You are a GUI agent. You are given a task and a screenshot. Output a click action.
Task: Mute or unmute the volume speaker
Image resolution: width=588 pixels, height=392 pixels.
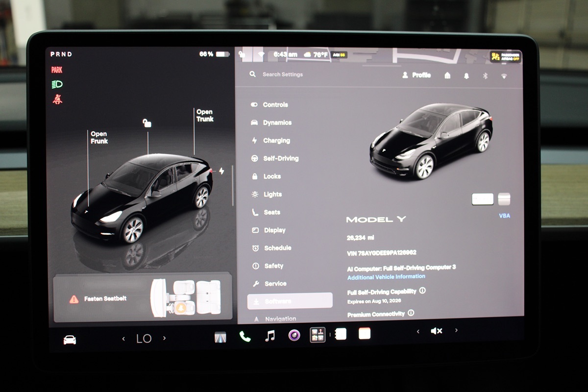click(436, 331)
